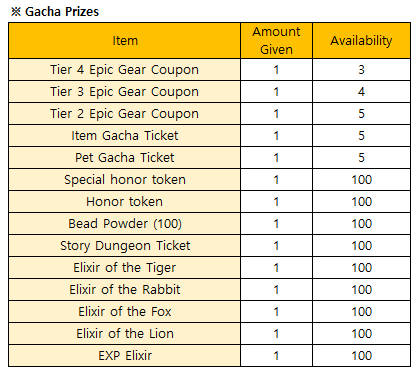Click the Elixir of the Lion cell

(125, 334)
